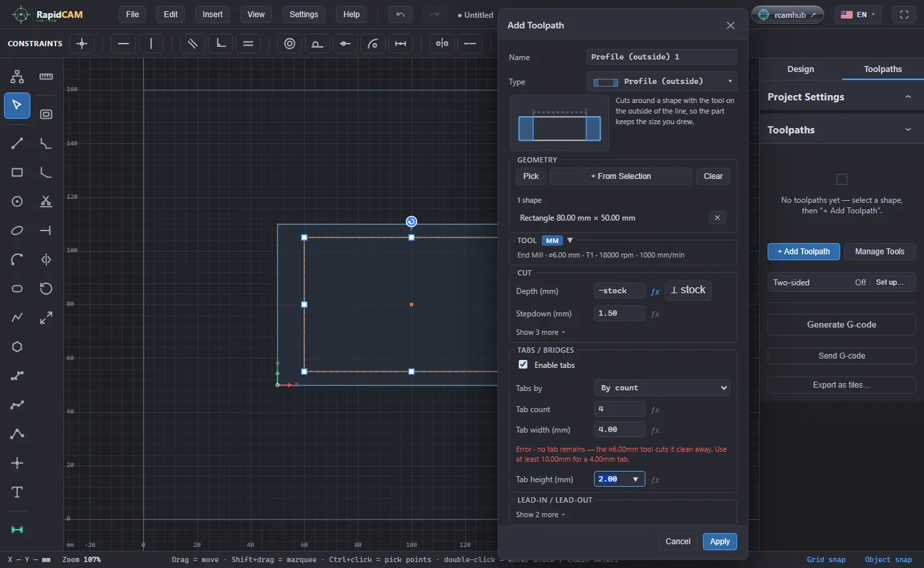Toggle the MM unit badge
The height and width of the screenshot is (568, 924).
552,240
